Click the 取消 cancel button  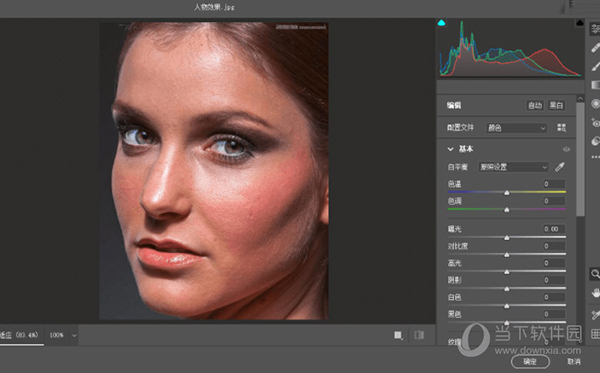pyautogui.click(x=574, y=362)
